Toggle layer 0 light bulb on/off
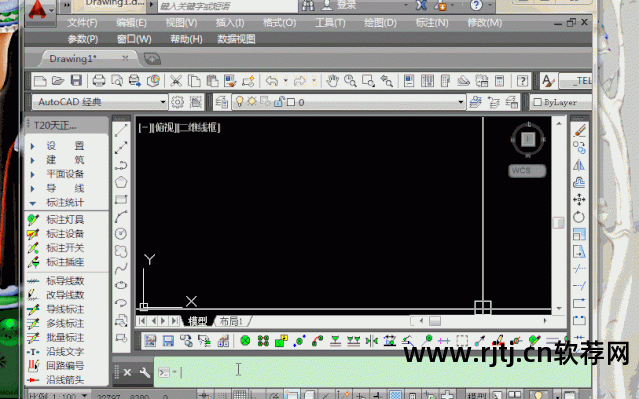This screenshot has height=399, width=639. pyautogui.click(x=239, y=101)
